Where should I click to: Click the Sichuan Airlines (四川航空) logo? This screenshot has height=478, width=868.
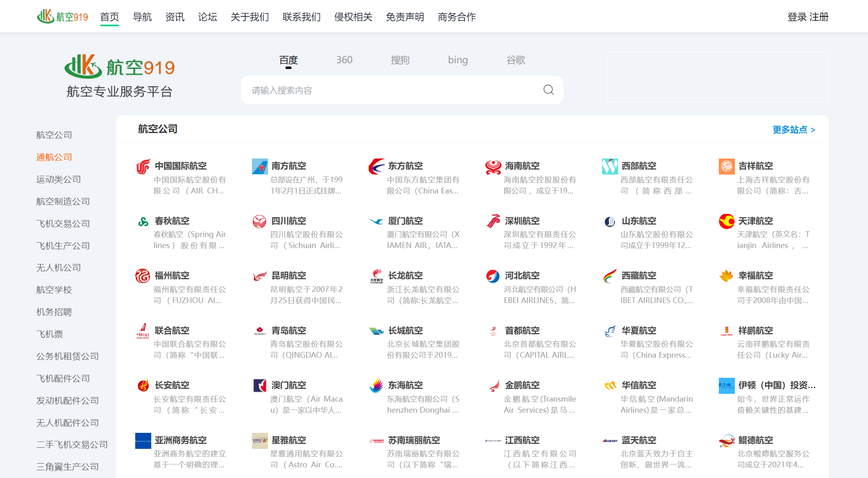260,221
